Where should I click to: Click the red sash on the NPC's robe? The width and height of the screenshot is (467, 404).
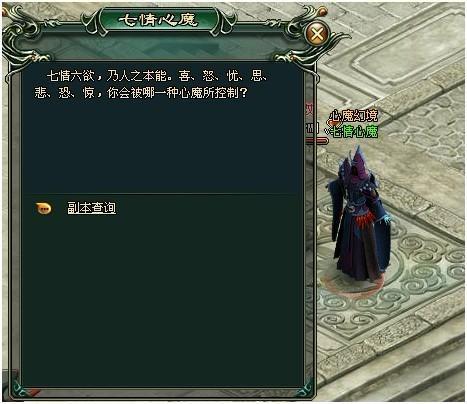(x=366, y=220)
